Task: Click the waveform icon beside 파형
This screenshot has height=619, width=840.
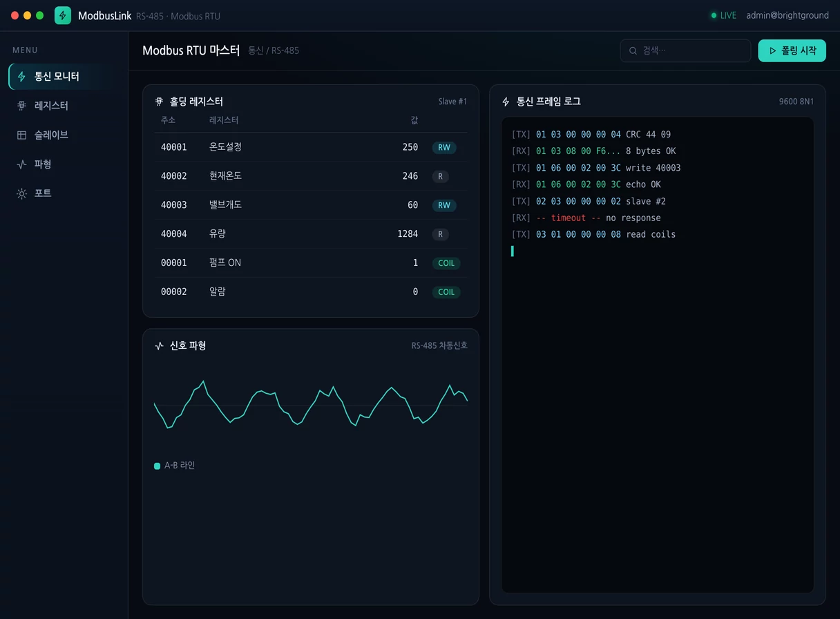Action: [22, 164]
